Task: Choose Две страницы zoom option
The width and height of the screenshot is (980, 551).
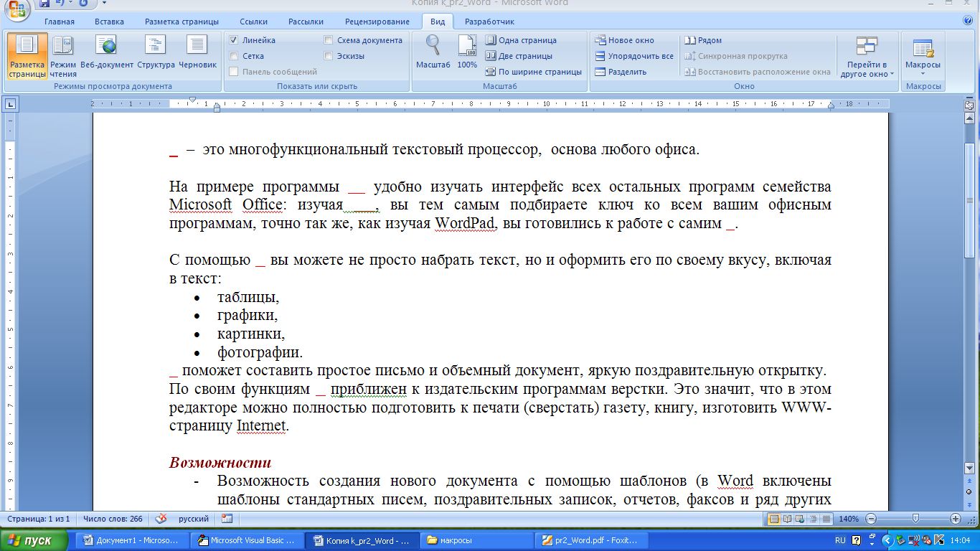Action: 519,56
